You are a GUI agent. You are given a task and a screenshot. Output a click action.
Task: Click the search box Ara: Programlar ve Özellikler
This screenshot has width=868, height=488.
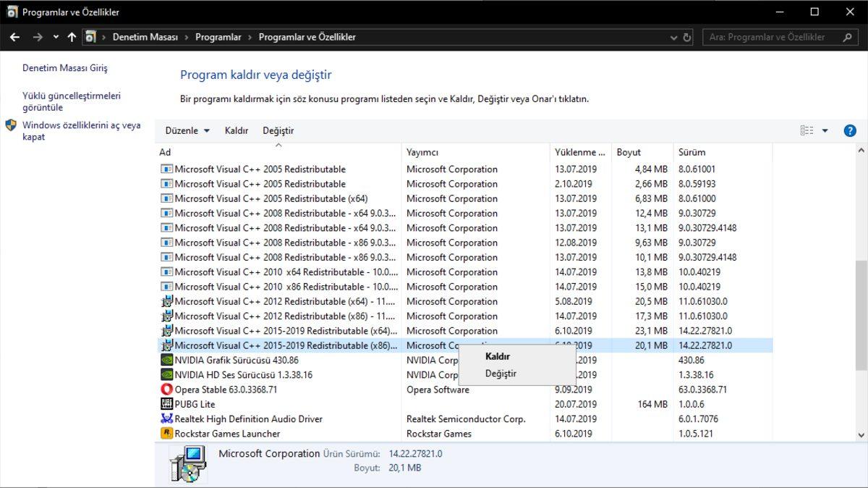coord(774,37)
